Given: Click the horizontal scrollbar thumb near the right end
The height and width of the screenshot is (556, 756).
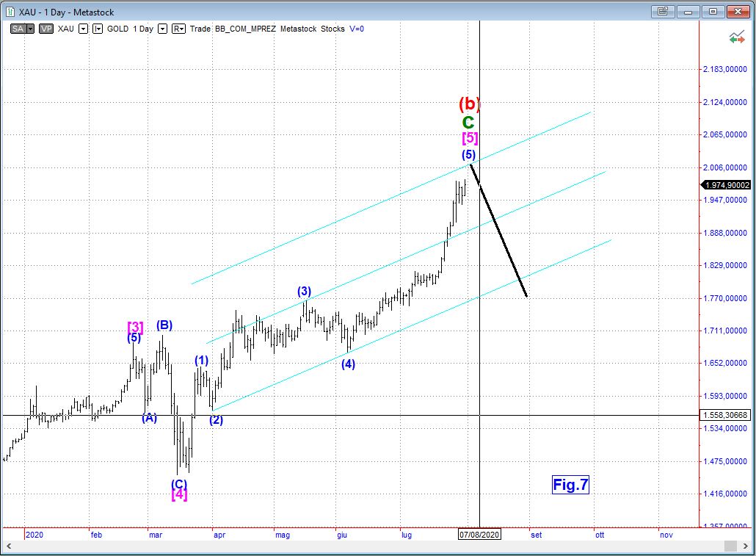Looking at the screenshot, I should click(730, 546).
